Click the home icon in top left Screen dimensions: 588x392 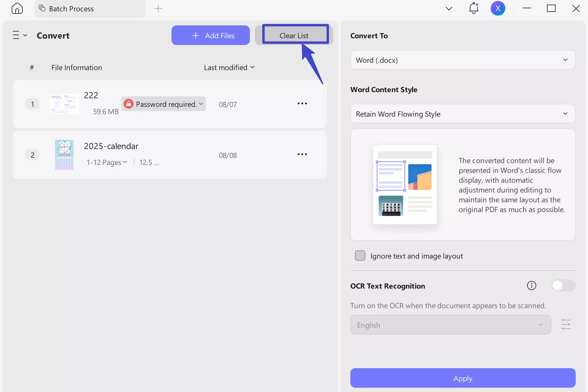coord(17,8)
